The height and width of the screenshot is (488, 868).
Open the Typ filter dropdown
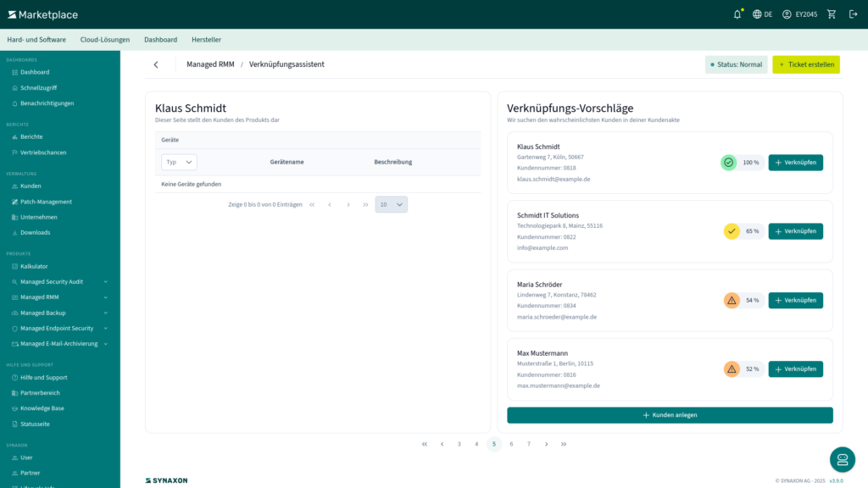click(x=179, y=162)
